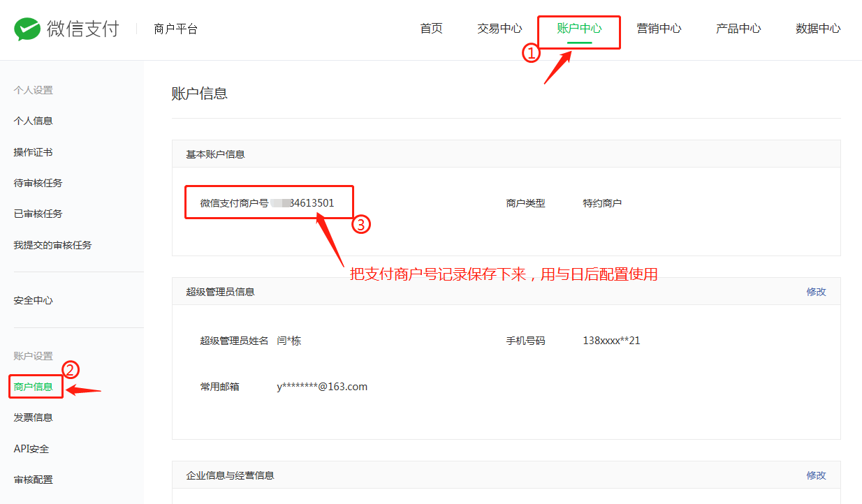
Task: Select 商户信息 under 账户设置
Action: click(34, 387)
